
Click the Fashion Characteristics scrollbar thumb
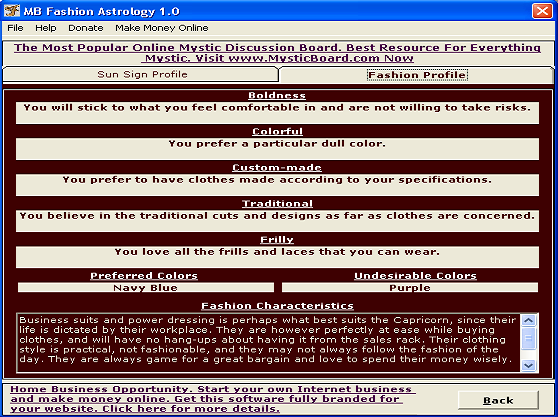click(528, 338)
